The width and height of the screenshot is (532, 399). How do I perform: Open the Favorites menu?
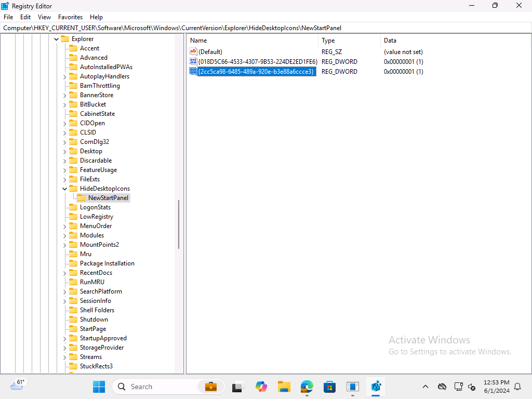[70, 17]
